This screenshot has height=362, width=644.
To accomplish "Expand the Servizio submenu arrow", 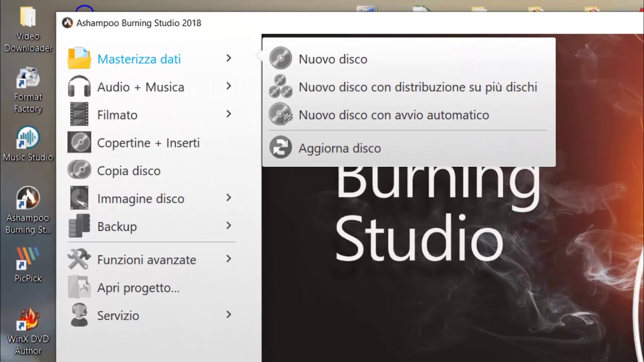I will [228, 315].
